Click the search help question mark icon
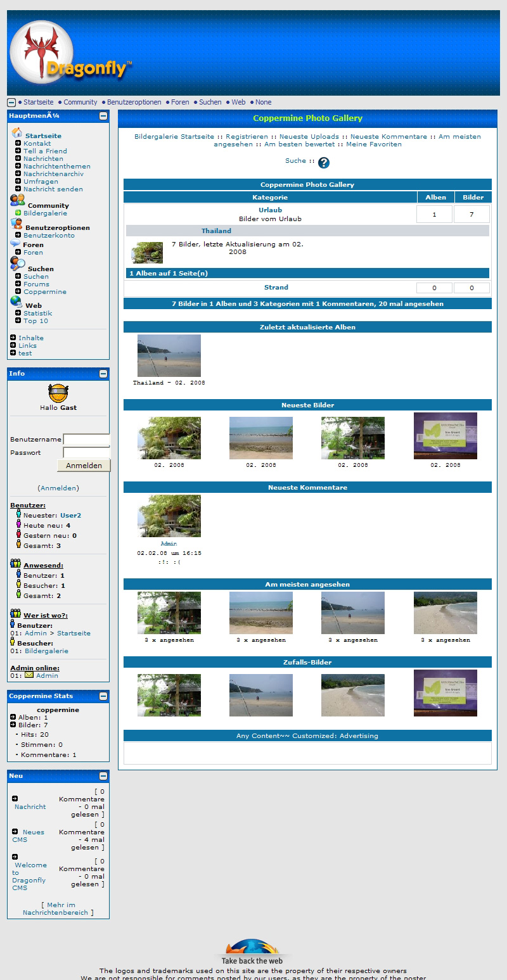 pos(324,163)
